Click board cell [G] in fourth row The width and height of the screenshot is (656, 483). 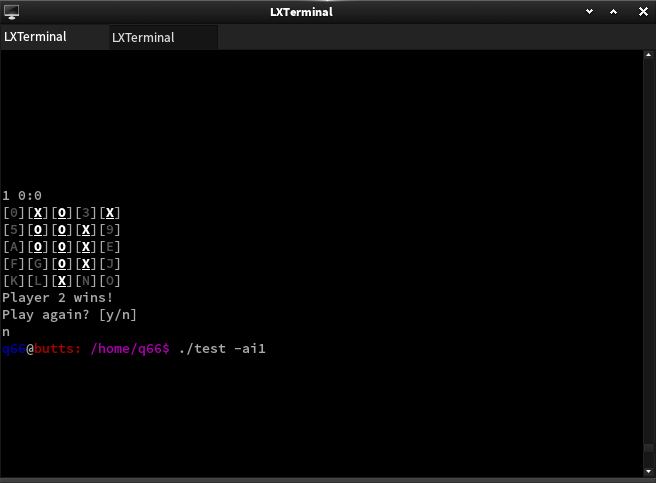click(x=38, y=264)
